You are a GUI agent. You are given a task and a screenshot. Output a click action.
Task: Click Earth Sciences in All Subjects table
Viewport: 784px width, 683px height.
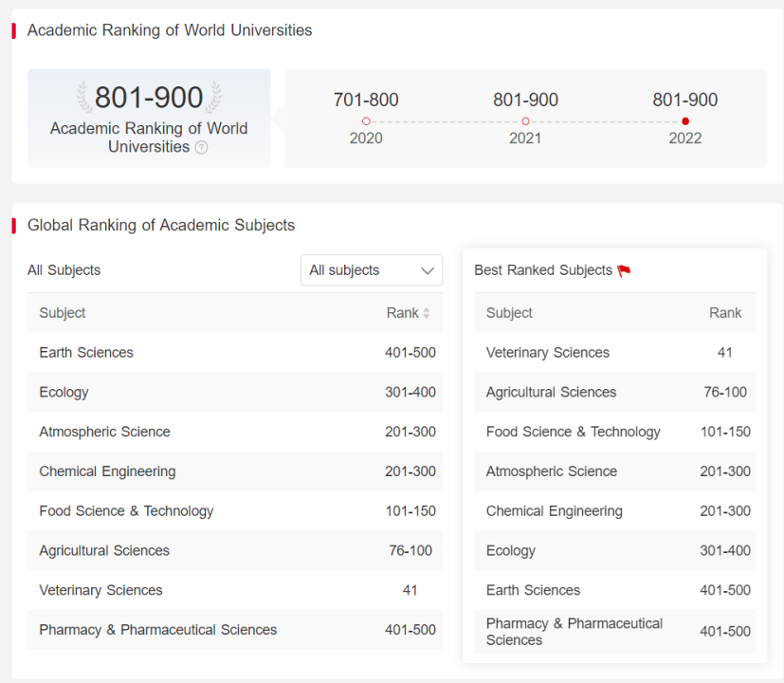coord(86,353)
